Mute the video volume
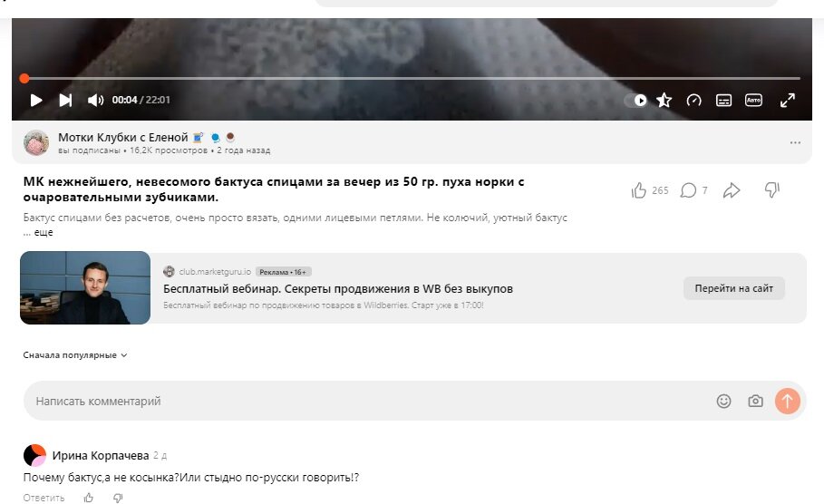This screenshot has height=504, width=824. tap(95, 100)
